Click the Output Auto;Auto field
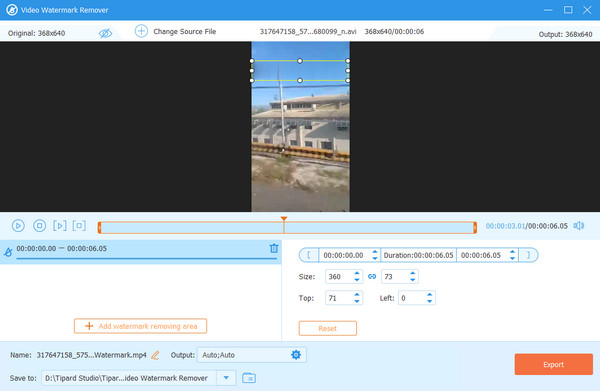The height and width of the screenshot is (391, 600). (251, 355)
